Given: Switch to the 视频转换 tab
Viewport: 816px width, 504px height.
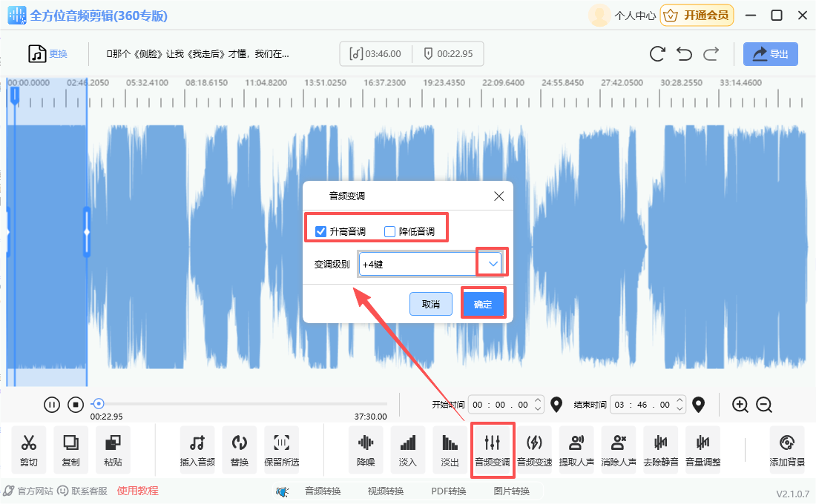Looking at the screenshot, I should (x=386, y=491).
